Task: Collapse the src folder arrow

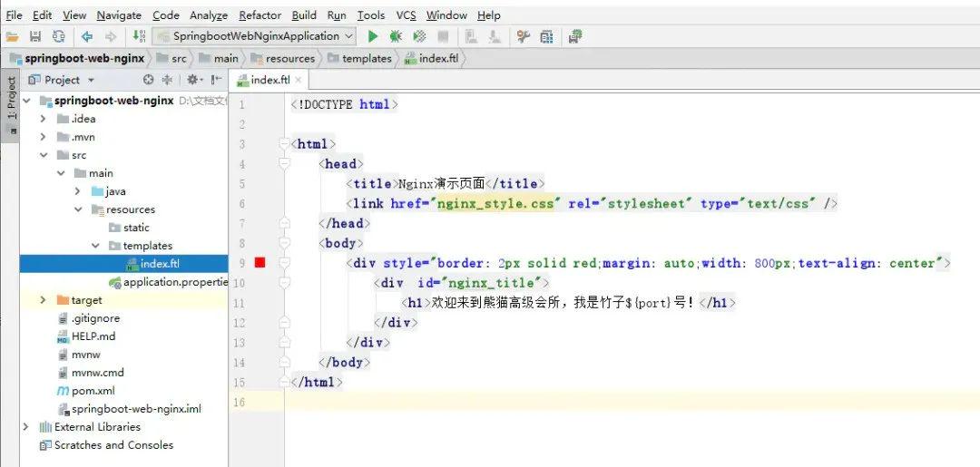Action: [x=44, y=155]
